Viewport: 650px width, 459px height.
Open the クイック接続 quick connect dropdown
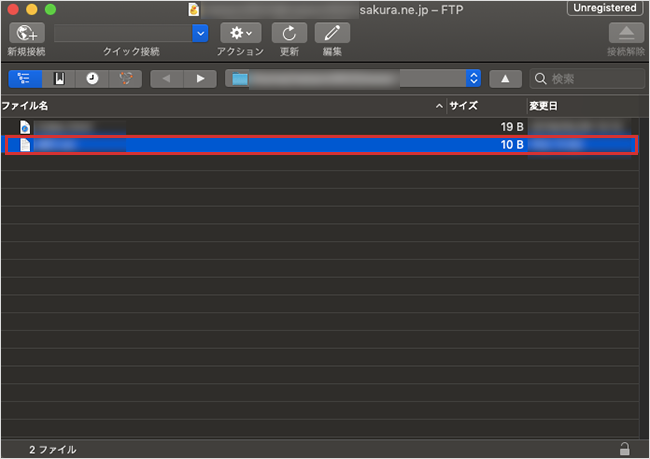pyautogui.click(x=200, y=33)
